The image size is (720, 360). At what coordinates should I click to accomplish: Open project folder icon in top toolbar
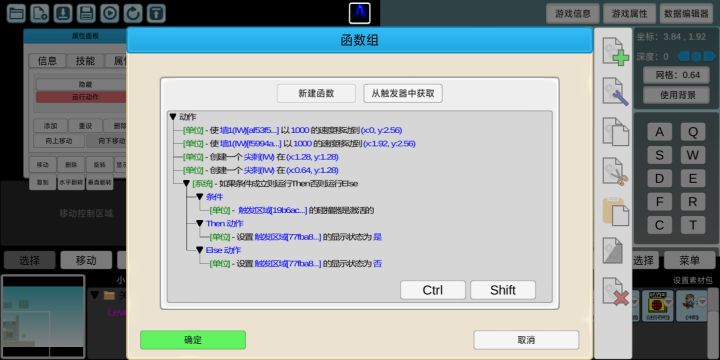pyautogui.click(x=16, y=13)
